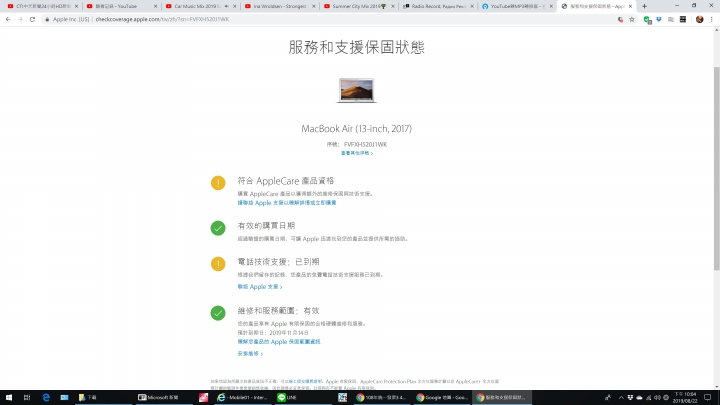The image size is (720, 405).
Task: Click the MacBook Air product thumbnail
Action: (356, 90)
